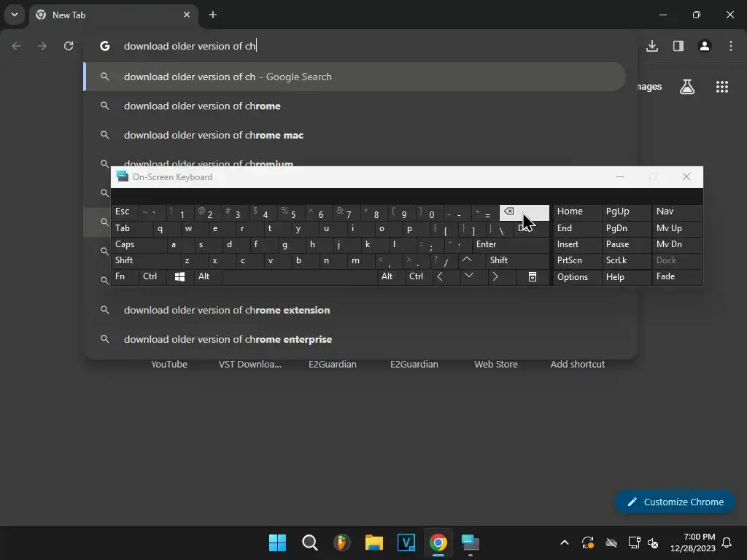
Task: Open Chrome profile avatar
Action: [x=705, y=46]
